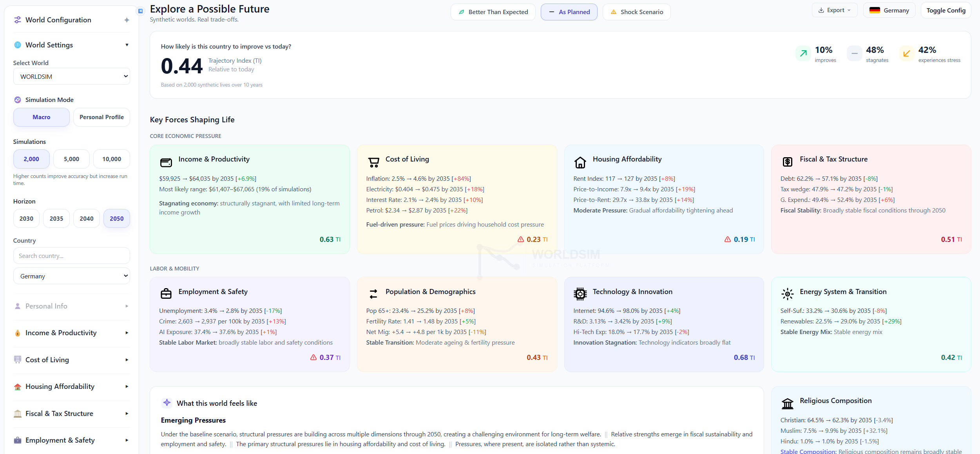Screen dimensions: 980x454
Task: Click the Housing Affordability house icon
Action: (x=580, y=162)
